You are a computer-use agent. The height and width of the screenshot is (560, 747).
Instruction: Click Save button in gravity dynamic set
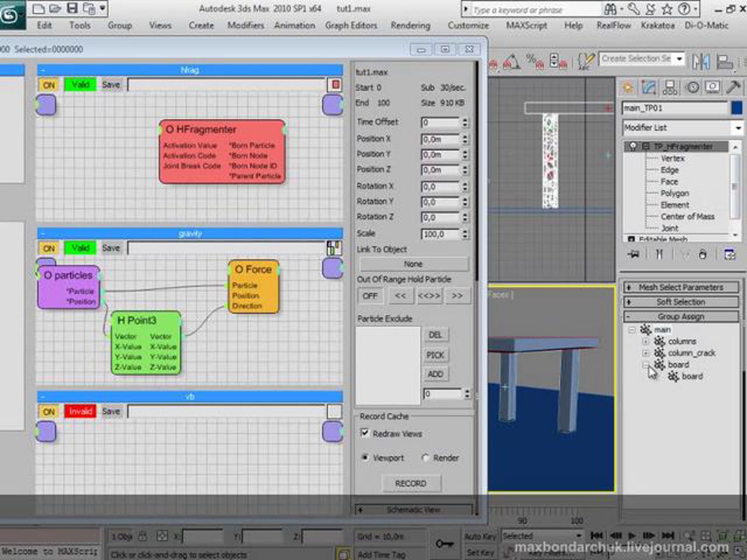tap(111, 248)
